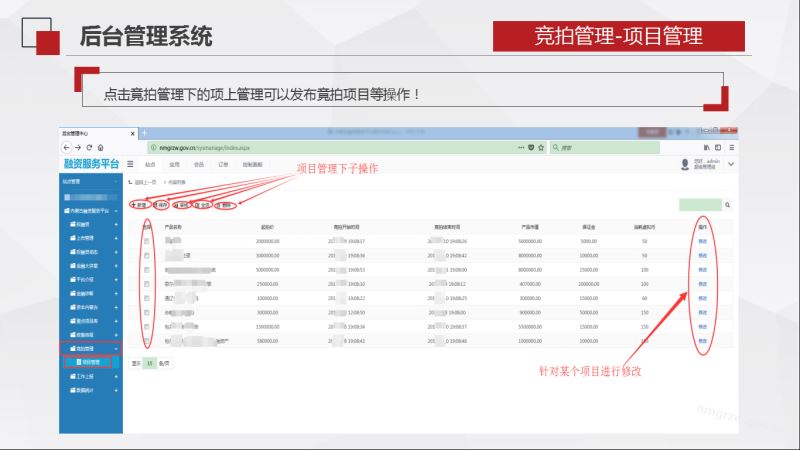Tick the checkbox in the first table row
Screen dimensions: 800x450
tap(147, 241)
